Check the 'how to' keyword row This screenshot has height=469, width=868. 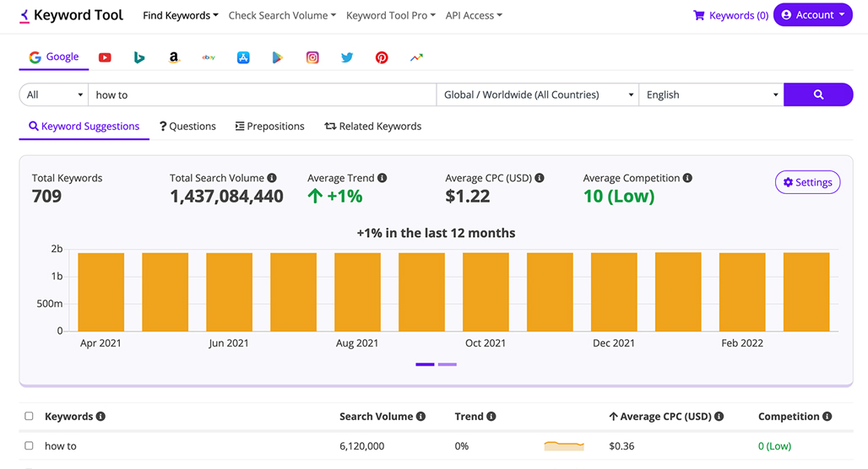29,445
